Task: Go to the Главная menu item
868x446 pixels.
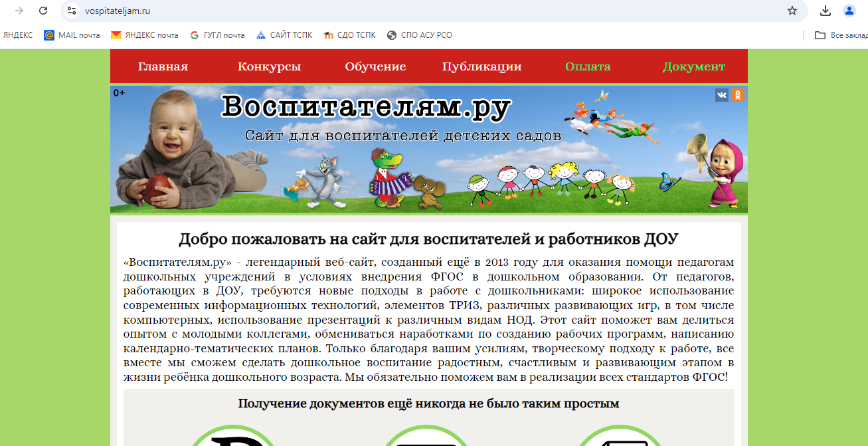Action: (163, 66)
